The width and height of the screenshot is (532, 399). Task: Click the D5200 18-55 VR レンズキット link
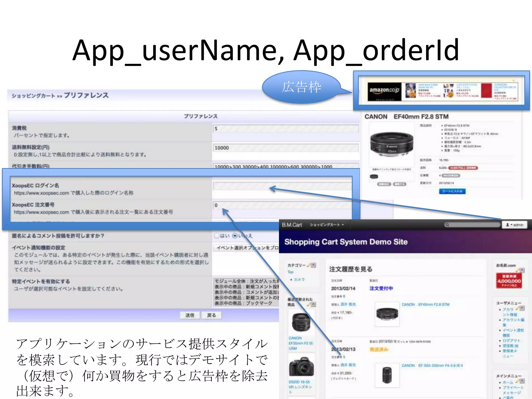click(x=300, y=387)
